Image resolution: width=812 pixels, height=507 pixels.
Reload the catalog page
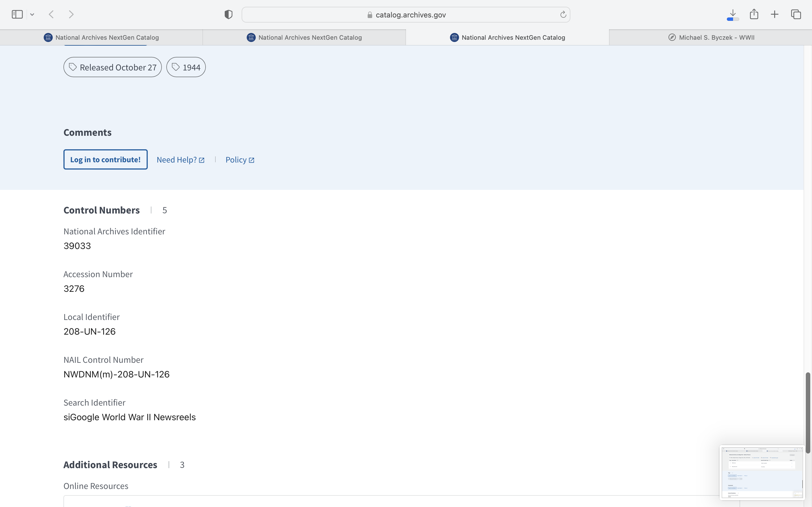563,14
